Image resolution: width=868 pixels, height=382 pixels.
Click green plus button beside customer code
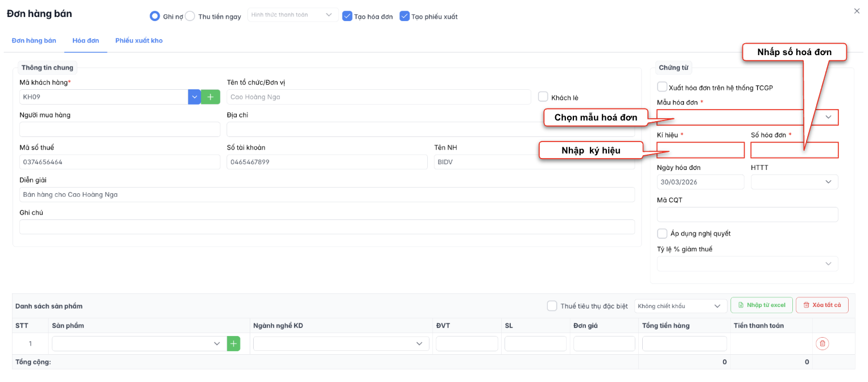click(x=210, y=97)
